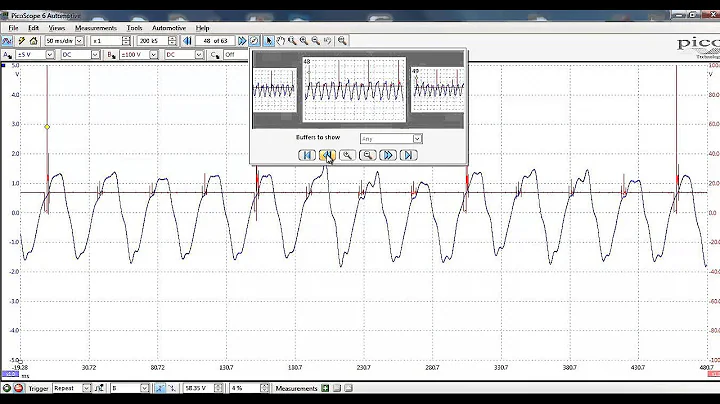Expand channel B ±100 V range dropdown
The image size is (720, 404).
click(x=154, y=55)
